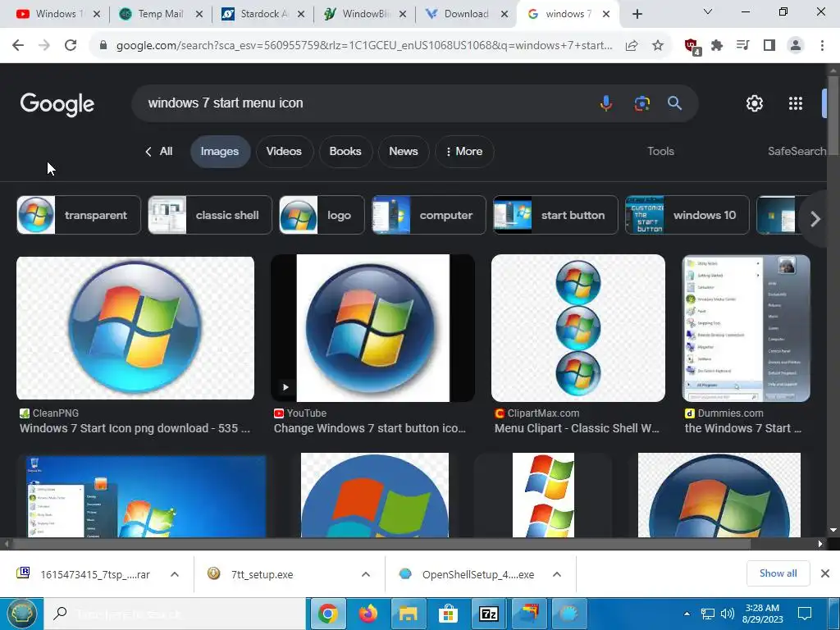840x630 pixels.
Task: Click the forward navigation arrow
Action: pyautogui.click(x=44, y=46)
